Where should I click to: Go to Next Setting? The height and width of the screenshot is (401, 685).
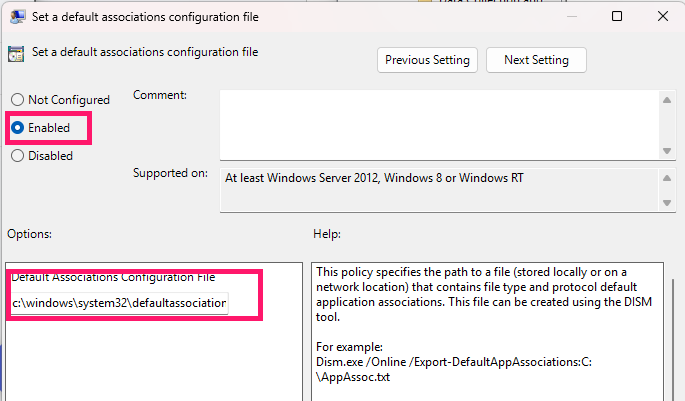pos(536,60)
